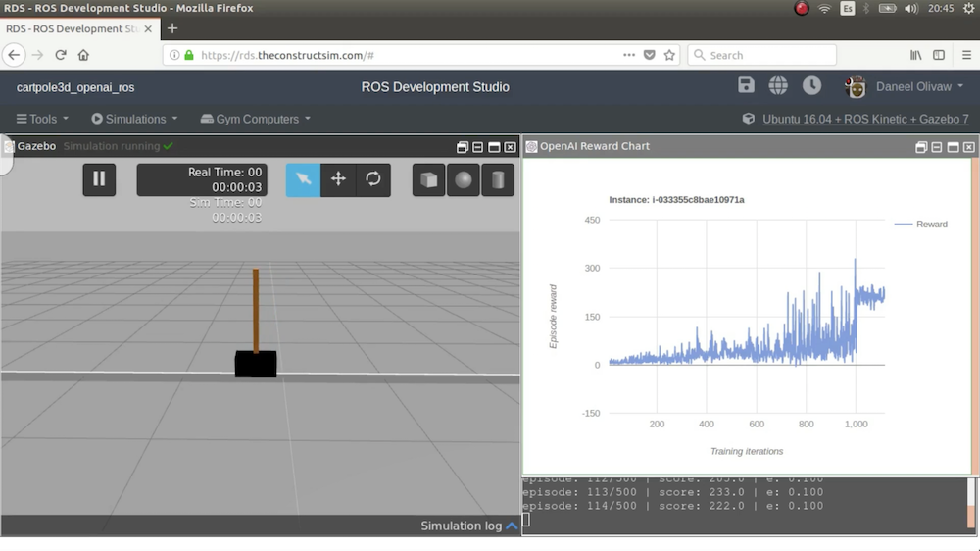This screenshot has height=551, width=980.
Task: Restore the Gazebo panel window
Action: coord(462,147)
